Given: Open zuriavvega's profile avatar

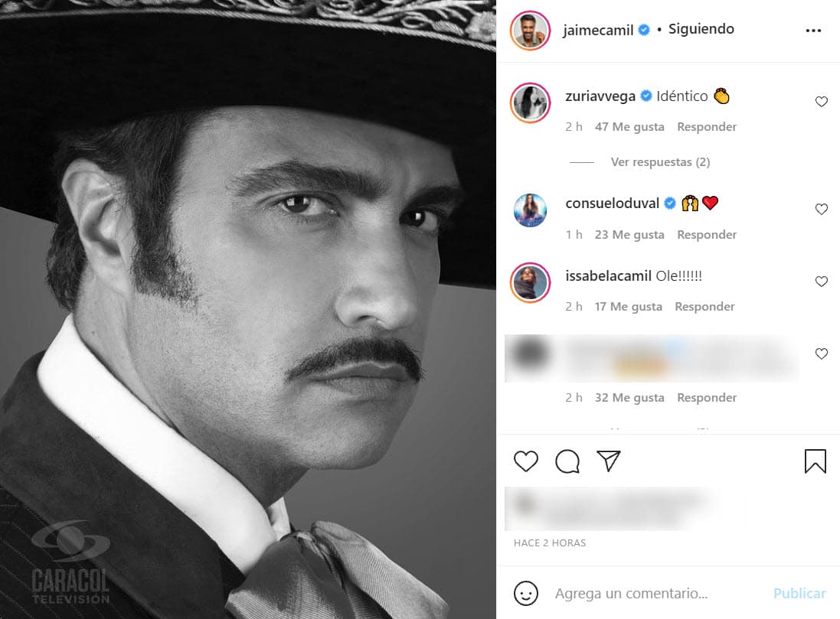Looking at the screenshot, I should point(530,102).
